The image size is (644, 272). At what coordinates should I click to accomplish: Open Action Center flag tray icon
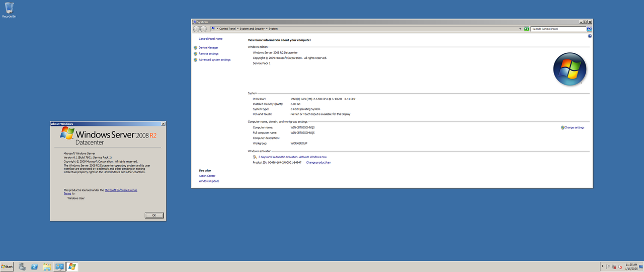pyautogui.click(x=608, y=266)
